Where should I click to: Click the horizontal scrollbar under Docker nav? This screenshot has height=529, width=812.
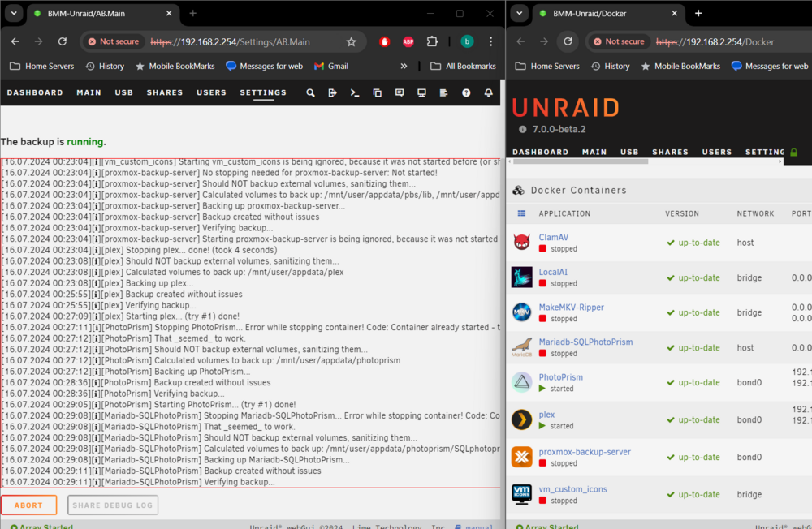[x=580, y=162]
